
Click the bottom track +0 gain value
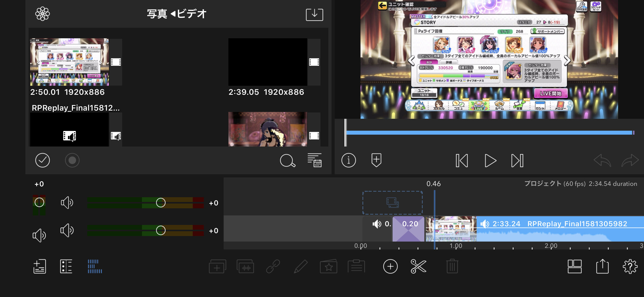(214, 231)
